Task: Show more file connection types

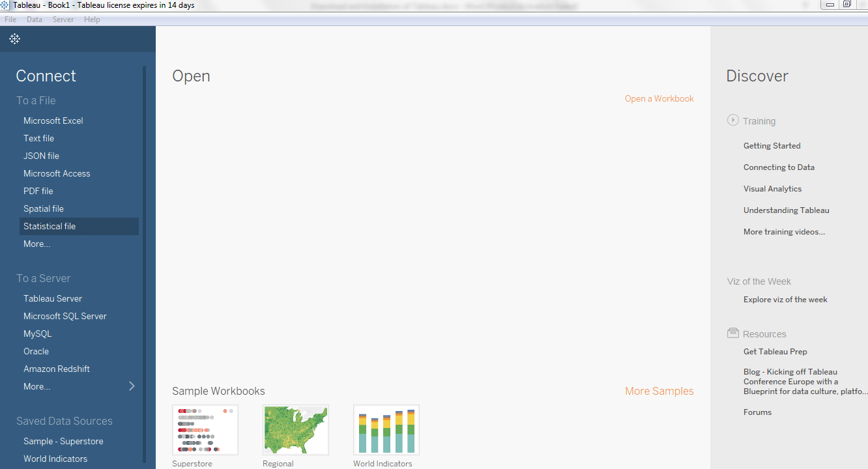Action: 36,244
